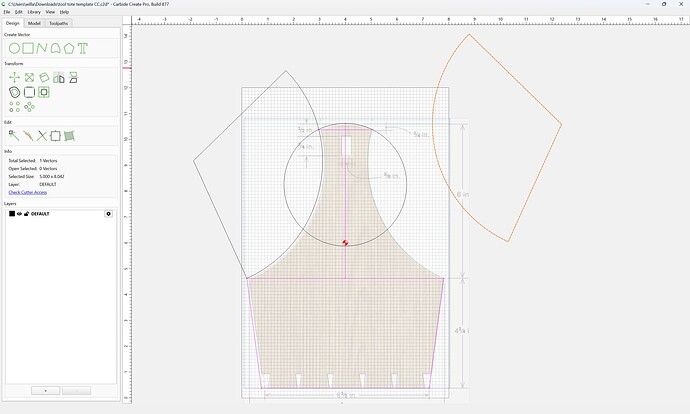Open the Align vectors tool

73,78
